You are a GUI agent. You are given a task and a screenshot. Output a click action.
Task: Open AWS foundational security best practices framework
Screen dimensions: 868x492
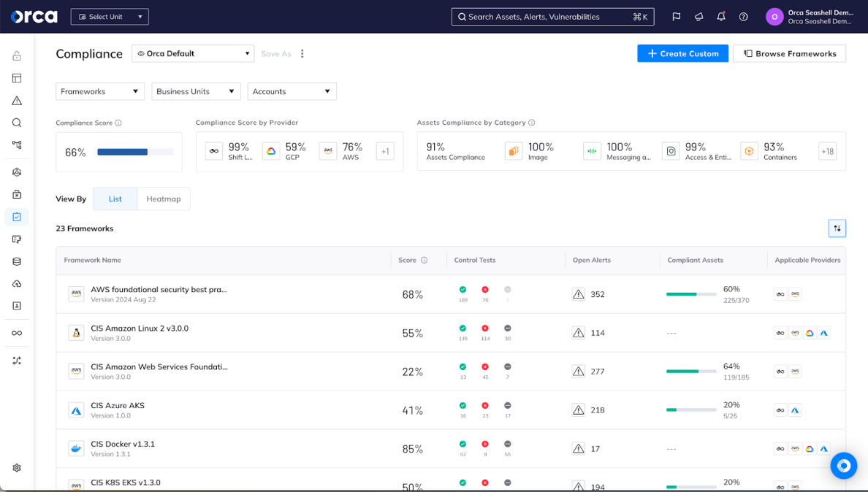(159, 289)
